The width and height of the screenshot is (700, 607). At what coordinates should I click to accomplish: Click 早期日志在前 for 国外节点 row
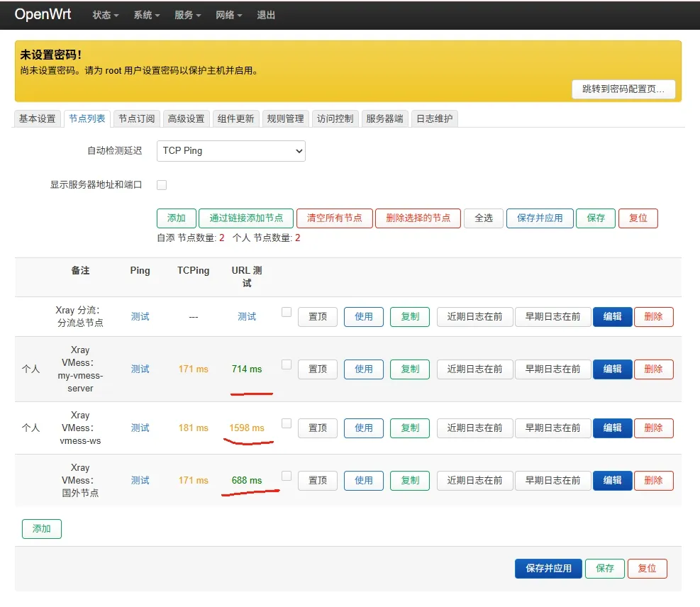(x=552, y=481)
